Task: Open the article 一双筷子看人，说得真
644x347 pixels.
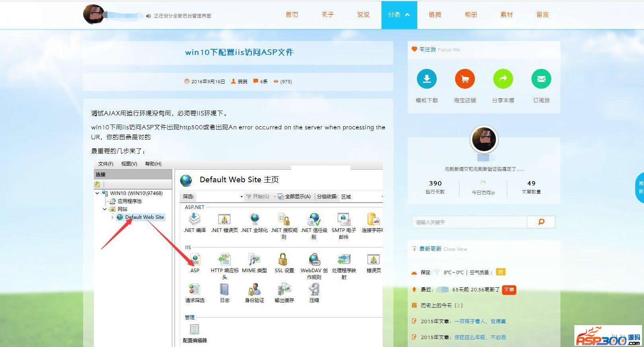Action: tap(480, 322)
